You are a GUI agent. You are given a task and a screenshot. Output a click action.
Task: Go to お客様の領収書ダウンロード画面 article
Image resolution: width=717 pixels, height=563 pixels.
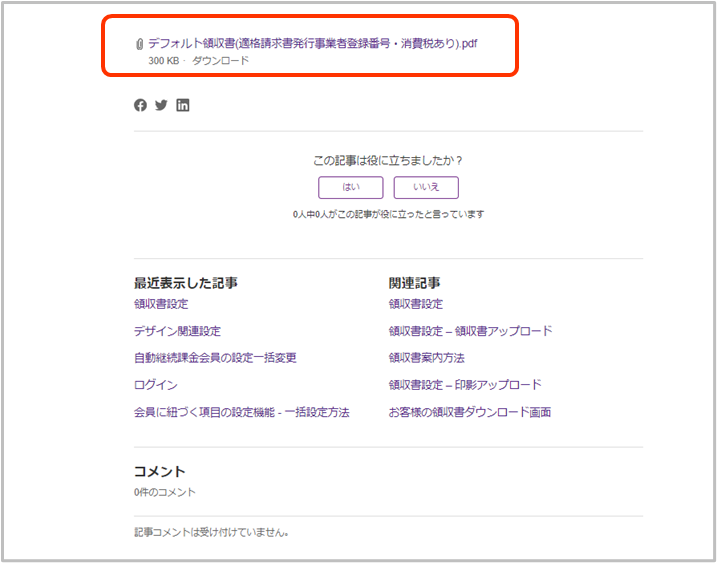469,412
